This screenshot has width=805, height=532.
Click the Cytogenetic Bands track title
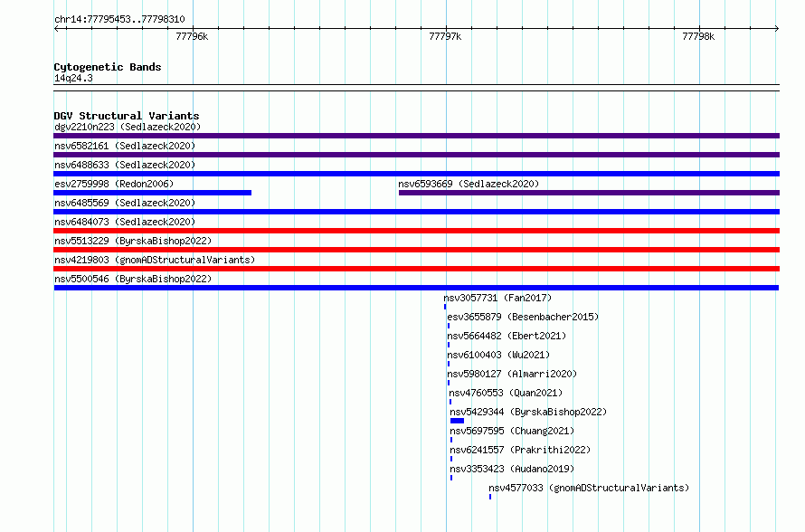(x=108, y=67)
